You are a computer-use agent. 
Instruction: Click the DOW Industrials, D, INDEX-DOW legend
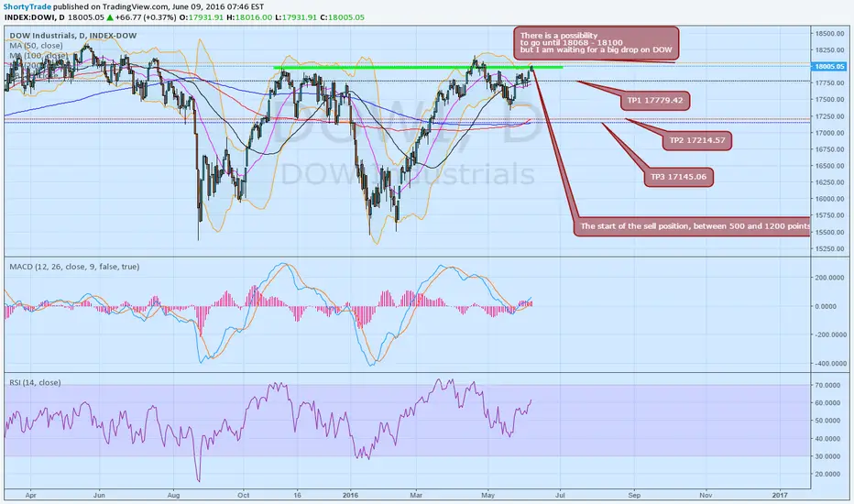point(73,36)
